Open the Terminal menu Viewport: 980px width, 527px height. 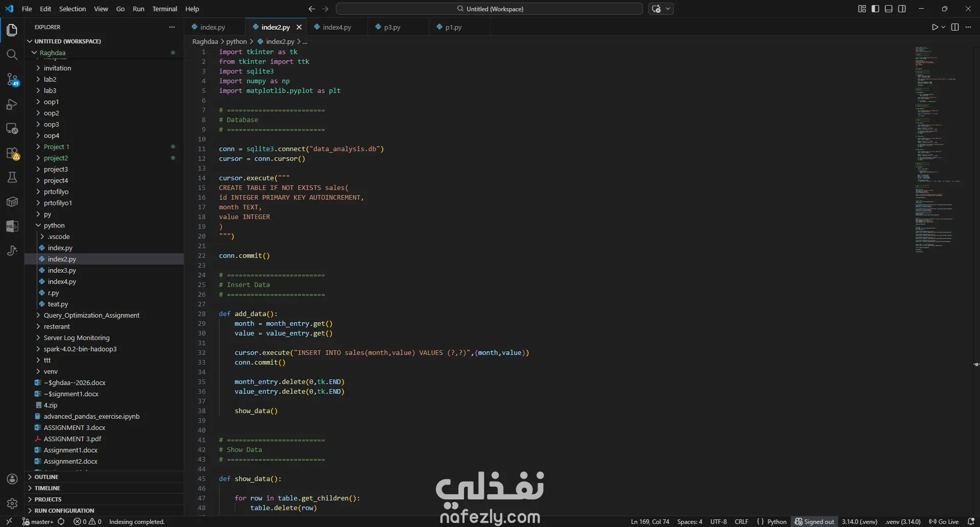click(x=165, y=9)
